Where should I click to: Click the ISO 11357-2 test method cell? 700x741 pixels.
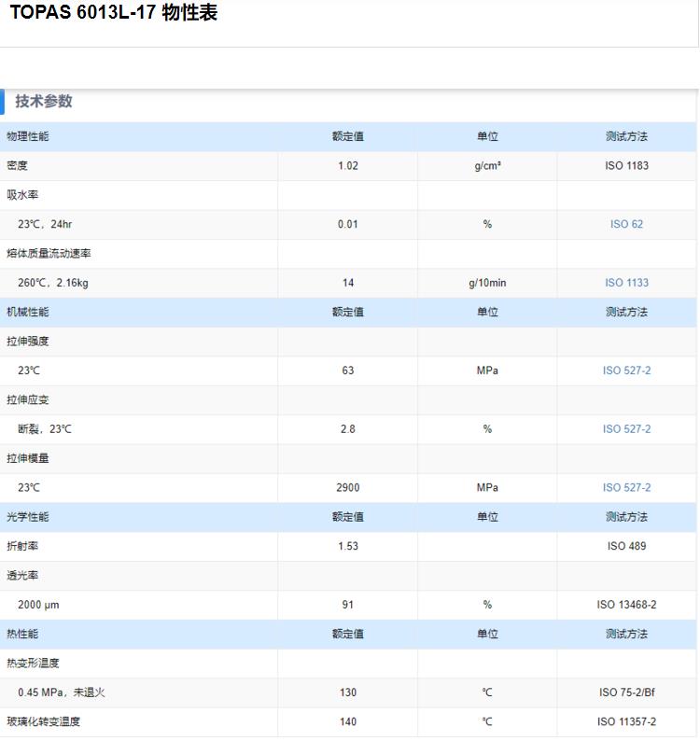click(626, 721)
